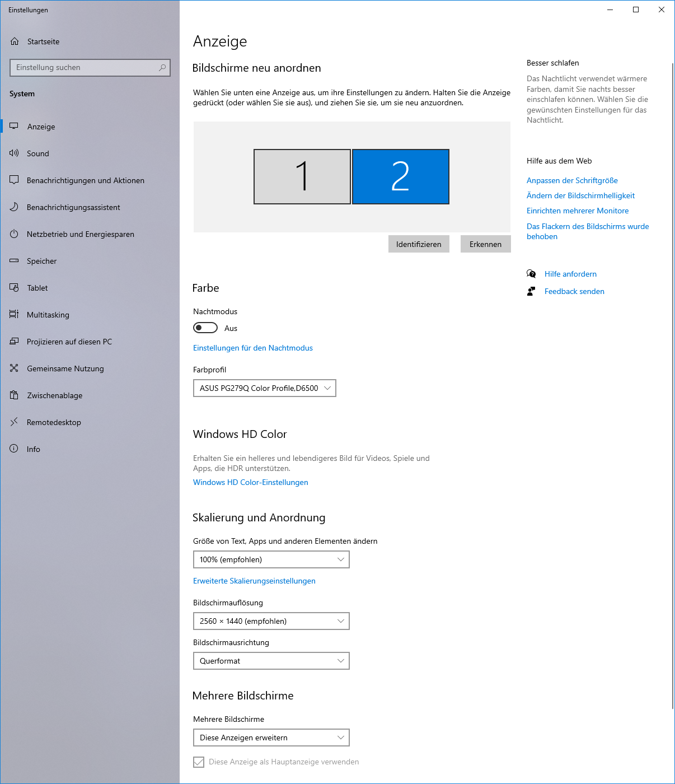Click the Remotedesktop icon
The height and width of the screenshot is (784, 675).
tap(14, 422)
